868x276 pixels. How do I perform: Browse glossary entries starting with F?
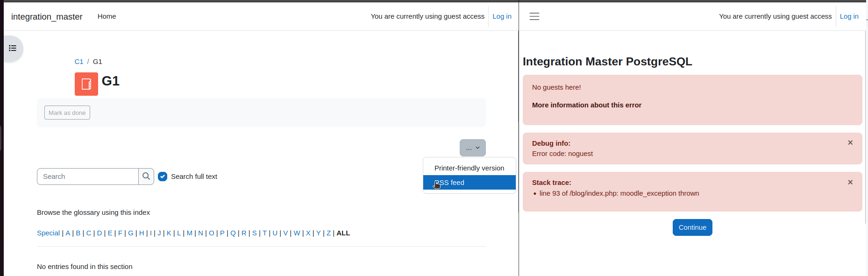tap(120, 233)
